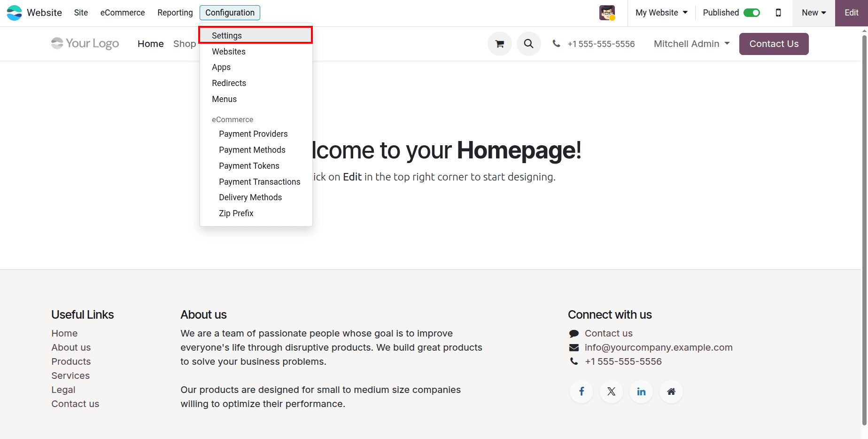Click the About us footer heading

click(x=203, y=314)
